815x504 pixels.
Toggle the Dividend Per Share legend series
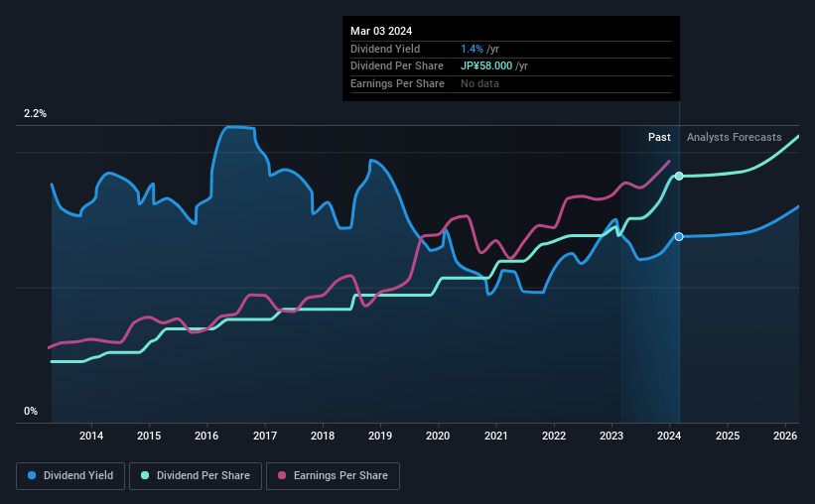point(196,476)
